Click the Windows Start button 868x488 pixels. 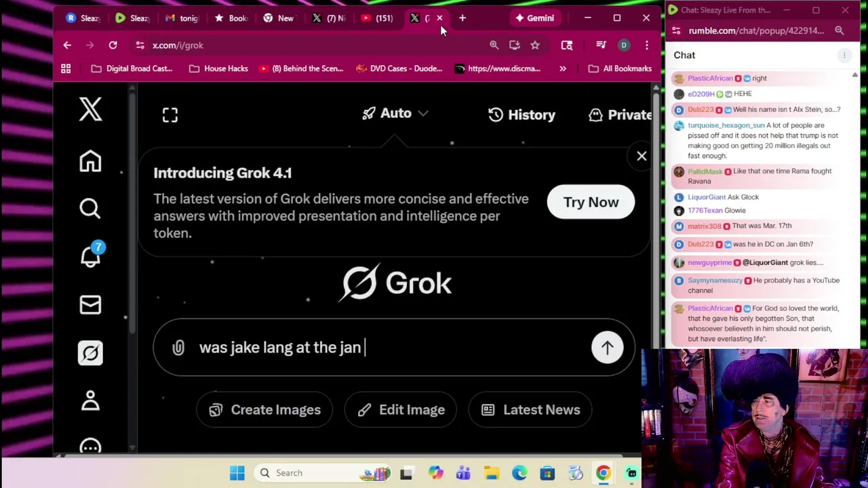[237, 472]
